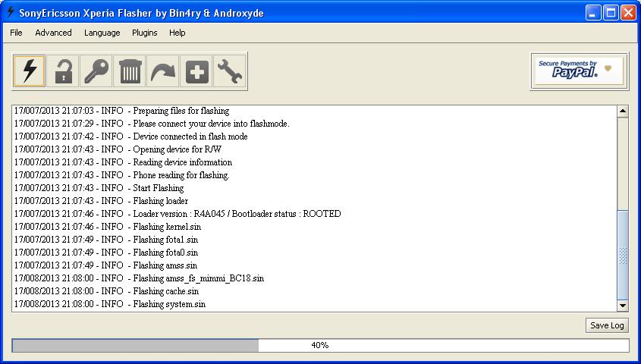Click the log scrollbar up arrow
This screenshot has height=364, width=641.
pos(623,111)
